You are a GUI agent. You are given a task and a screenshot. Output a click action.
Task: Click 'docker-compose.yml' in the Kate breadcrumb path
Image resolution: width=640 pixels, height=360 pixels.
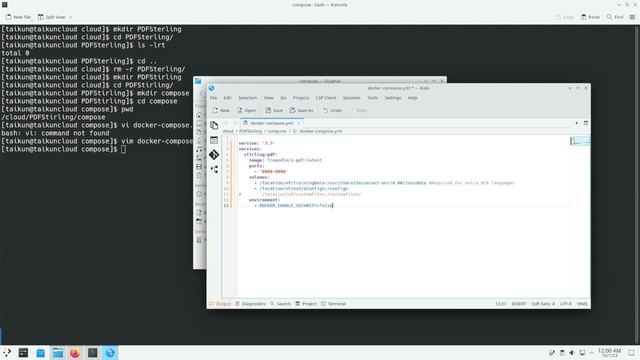(x=320, y=131)
